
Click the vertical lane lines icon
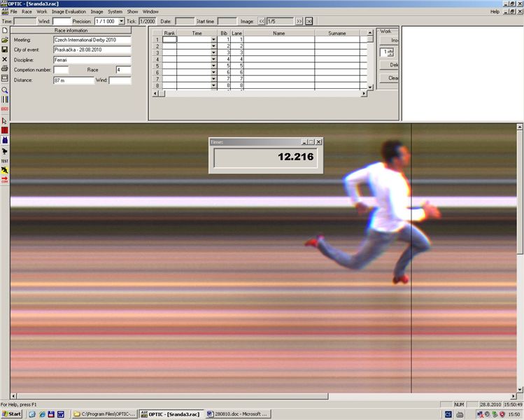click(5, 99)
